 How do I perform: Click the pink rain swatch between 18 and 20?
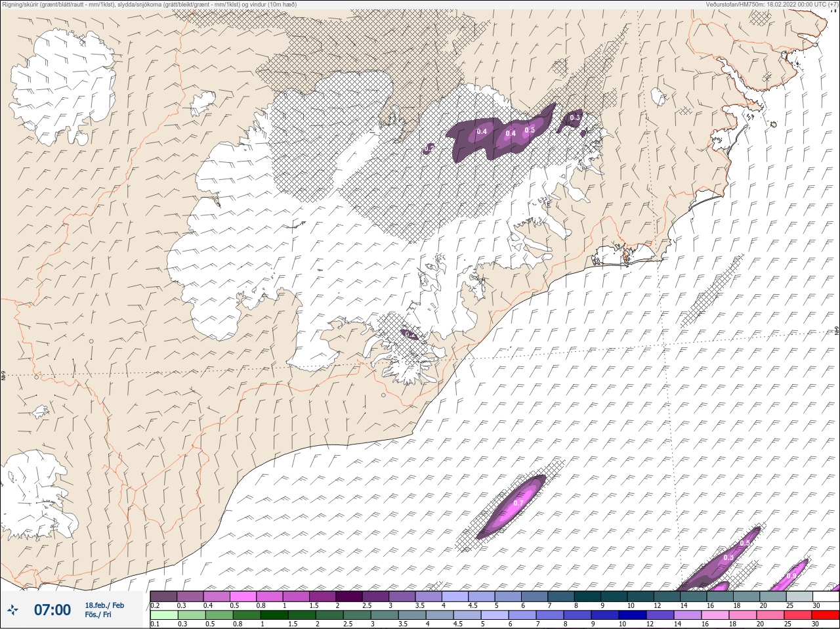click(x=742, y=615)
